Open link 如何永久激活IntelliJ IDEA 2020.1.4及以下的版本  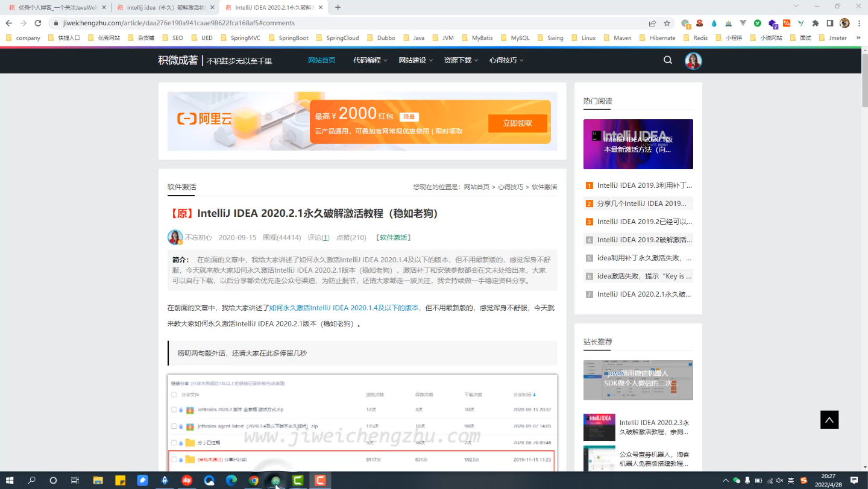coord(345,308)
